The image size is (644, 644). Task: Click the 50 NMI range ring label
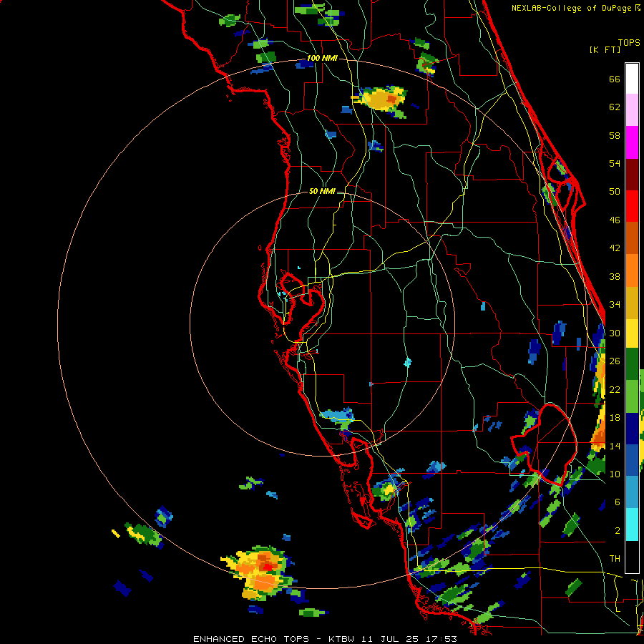click(x=322, y=191)
